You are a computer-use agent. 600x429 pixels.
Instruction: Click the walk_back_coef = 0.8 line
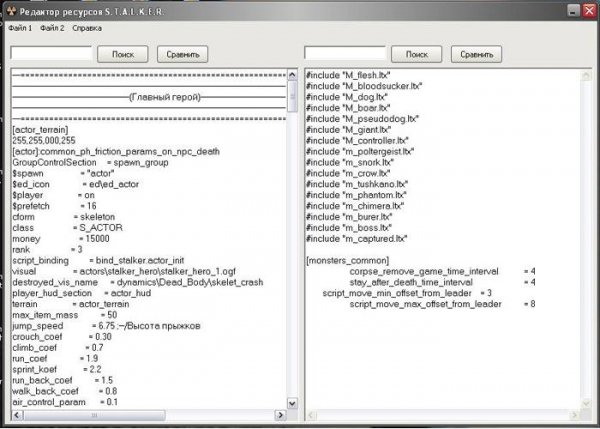coord(65,391)
